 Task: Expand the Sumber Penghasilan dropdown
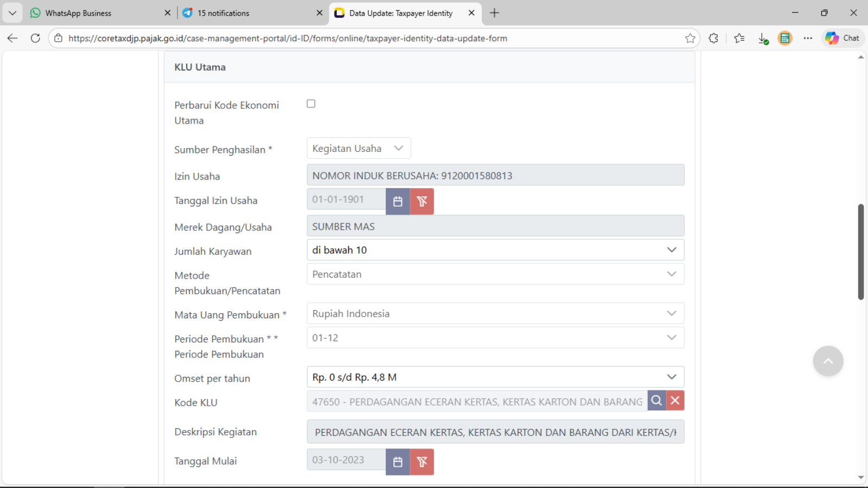[x=359, y=149]
